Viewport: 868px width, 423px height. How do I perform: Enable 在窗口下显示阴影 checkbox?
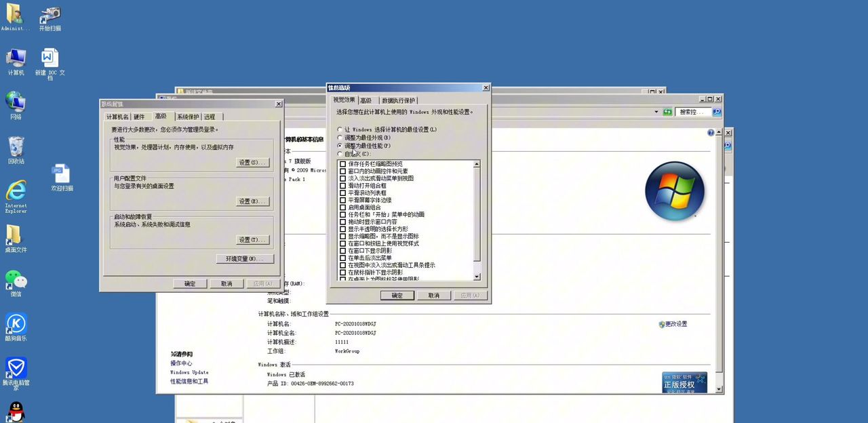coord(343,251)
